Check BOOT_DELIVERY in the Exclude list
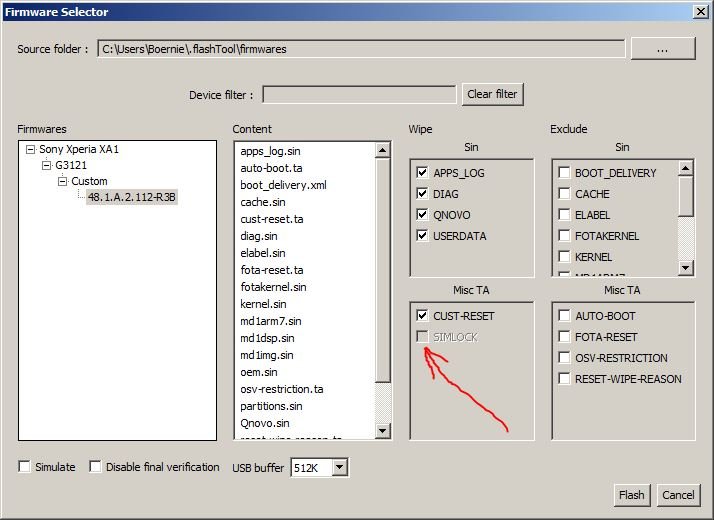 [x=564, y=173]
